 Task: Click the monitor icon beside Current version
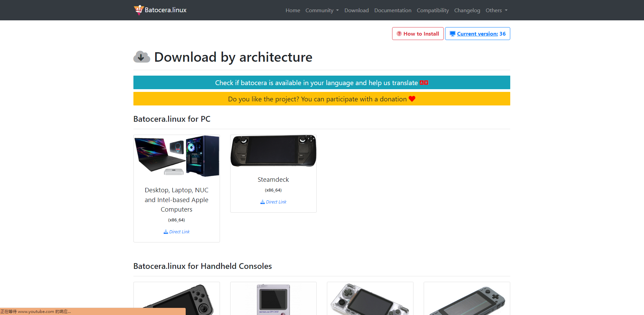452,34
